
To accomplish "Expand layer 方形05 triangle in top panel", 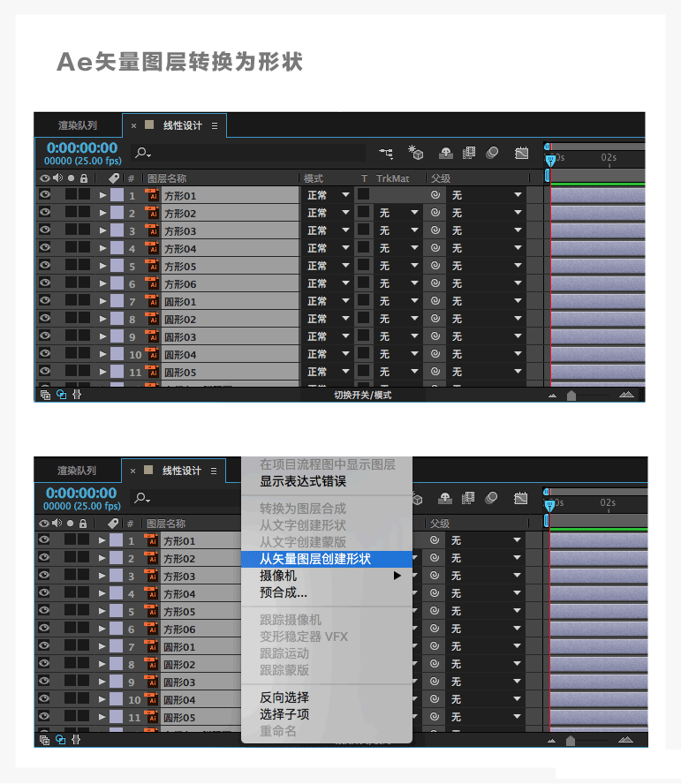I will point(102,266).
